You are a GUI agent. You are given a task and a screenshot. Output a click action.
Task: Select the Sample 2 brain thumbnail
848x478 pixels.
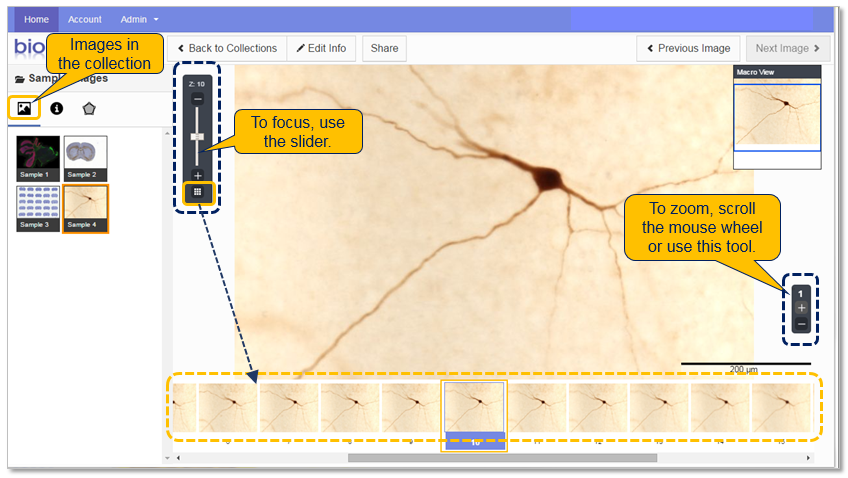[x=85, y=157]
